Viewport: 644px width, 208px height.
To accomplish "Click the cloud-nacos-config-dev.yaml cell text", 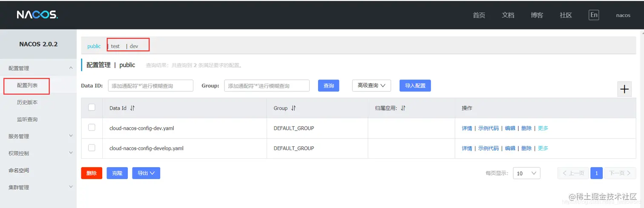I will [141, 128].
